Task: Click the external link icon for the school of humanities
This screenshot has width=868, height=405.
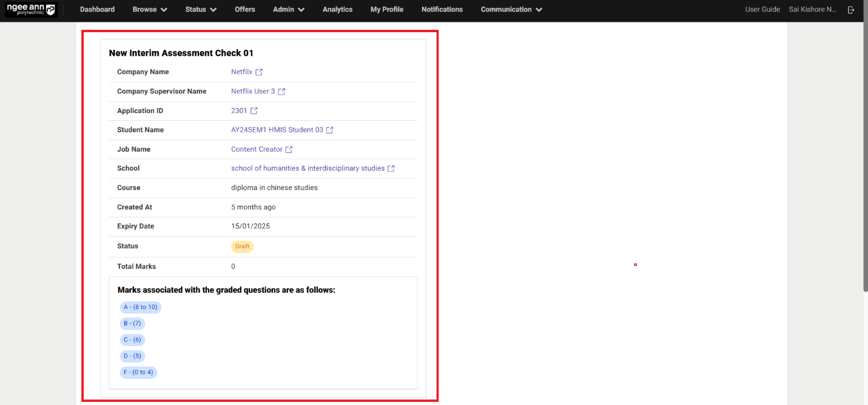Action: coord(391,168)
